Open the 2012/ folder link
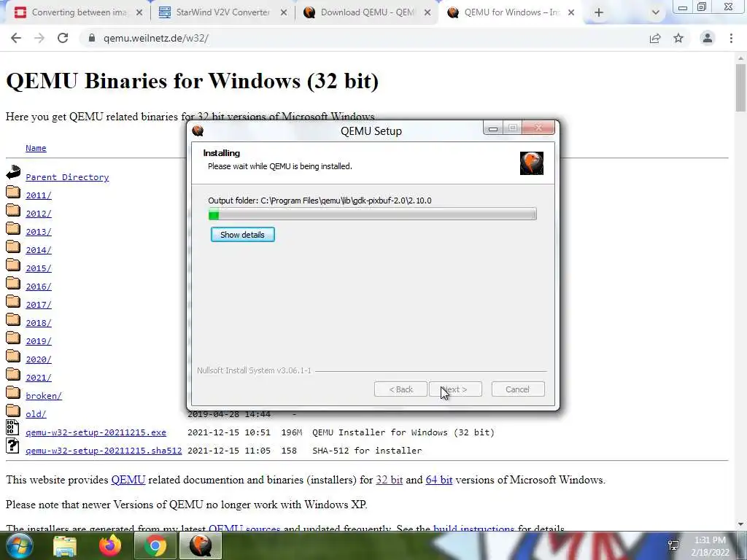747x560 pixels. click(39, 214)
